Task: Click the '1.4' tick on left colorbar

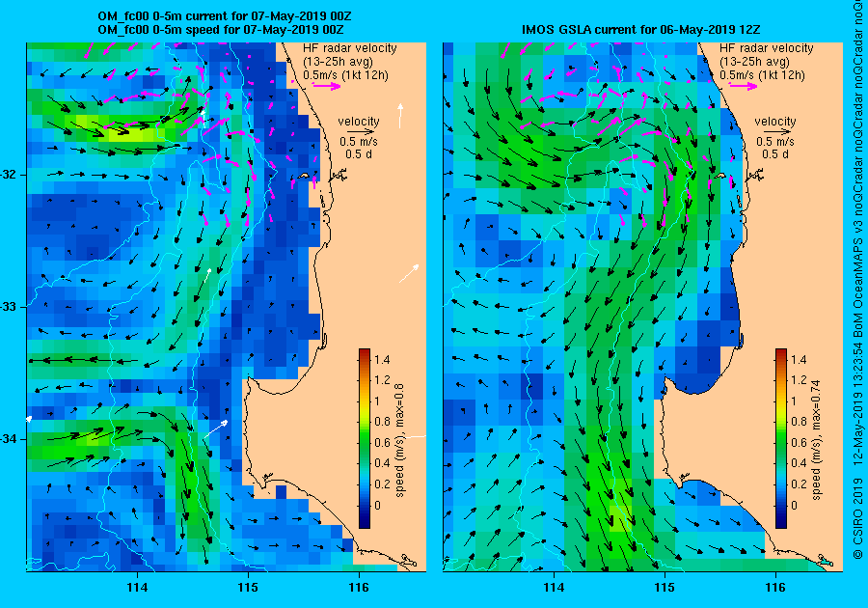Action: point(382,360)
